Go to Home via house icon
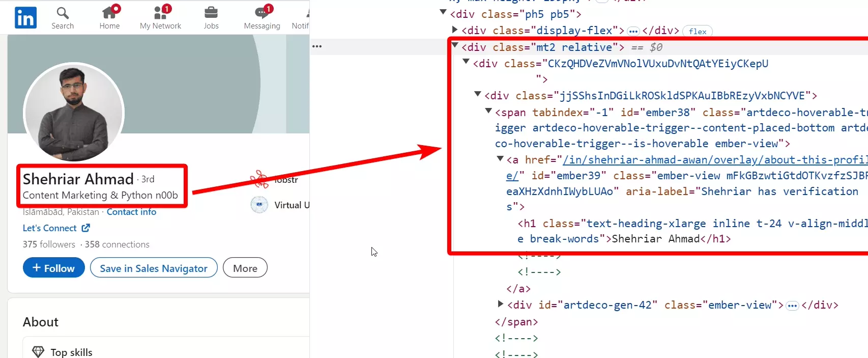Viewport: 868px width, 358px height. coord(109,13)
